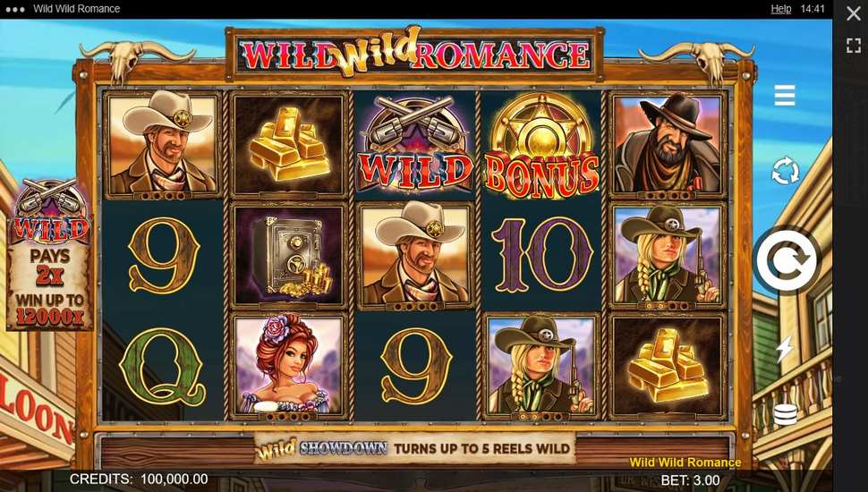Enable quick spin with lightning bolt icon
Viewport: 868px width, 492px height.
pyautogui.click(x=785, y=349)
